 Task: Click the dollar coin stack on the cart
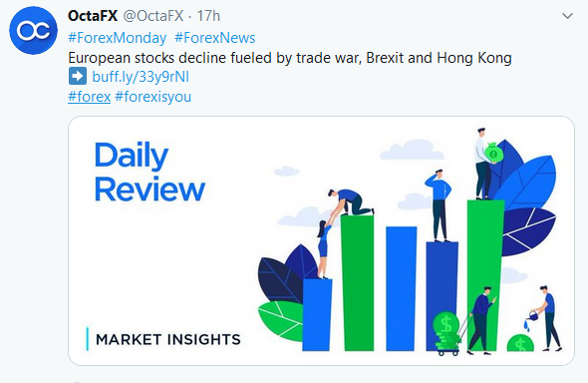(x=445, y=330)
